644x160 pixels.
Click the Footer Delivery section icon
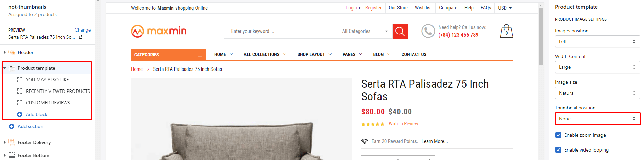(12, 142)
